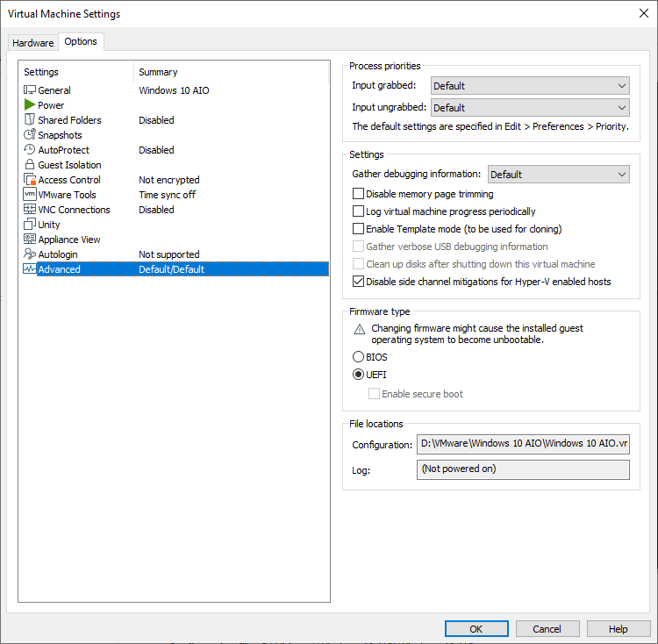Enable Disable memory page trimming checkbox

point(358,194)
